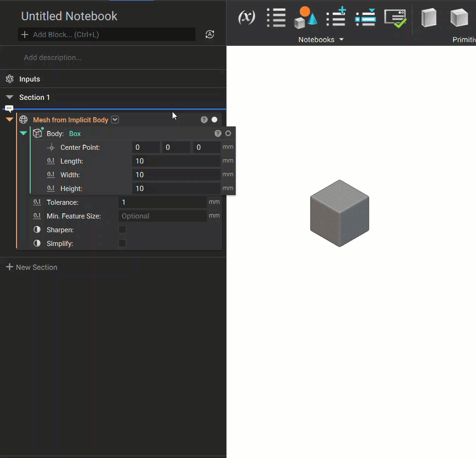Click the 0.1 icon beside Min. Feature Size
Screen dimensions: 476x458
tap(37, 216)
